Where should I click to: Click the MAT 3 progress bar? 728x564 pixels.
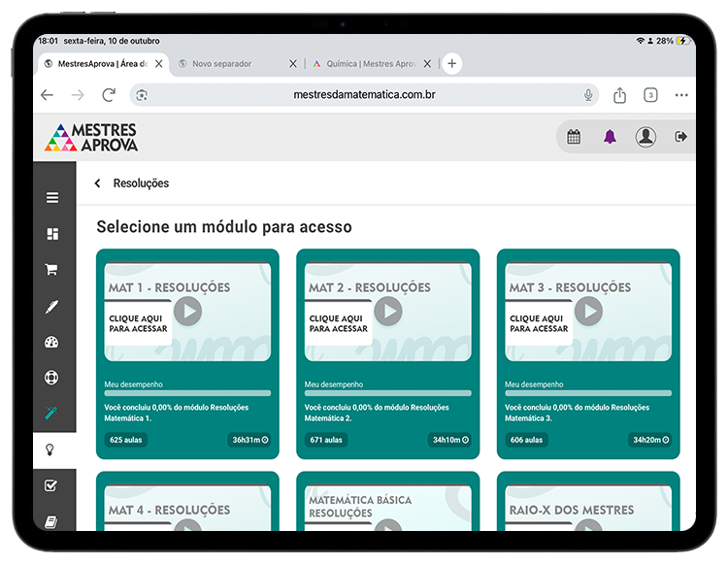click(588, 393)
